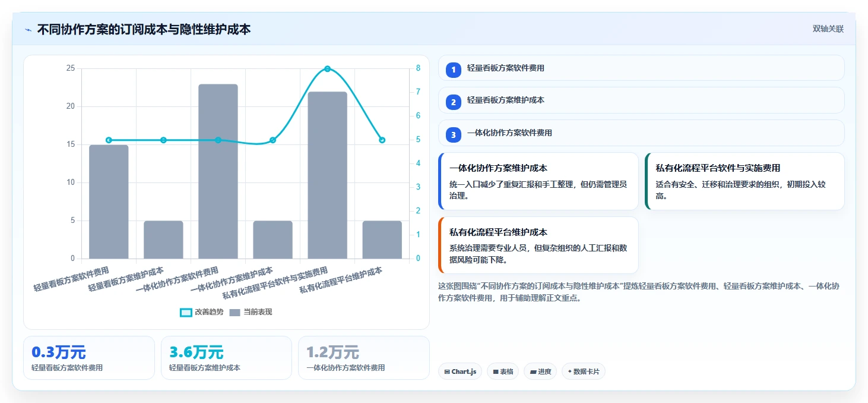Click the x-axis label 私有化流程平台维护成本
This screenshot has width=868, height=403.
[341, 280]
